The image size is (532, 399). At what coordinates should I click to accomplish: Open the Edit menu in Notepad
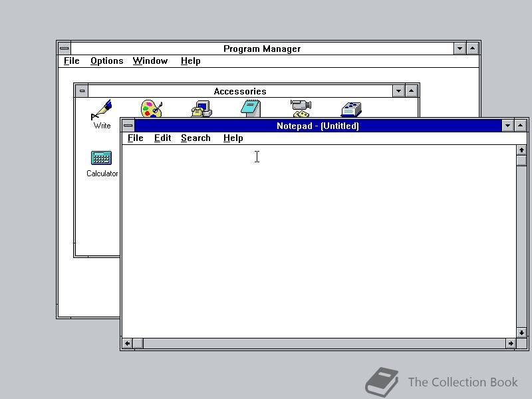162,138
